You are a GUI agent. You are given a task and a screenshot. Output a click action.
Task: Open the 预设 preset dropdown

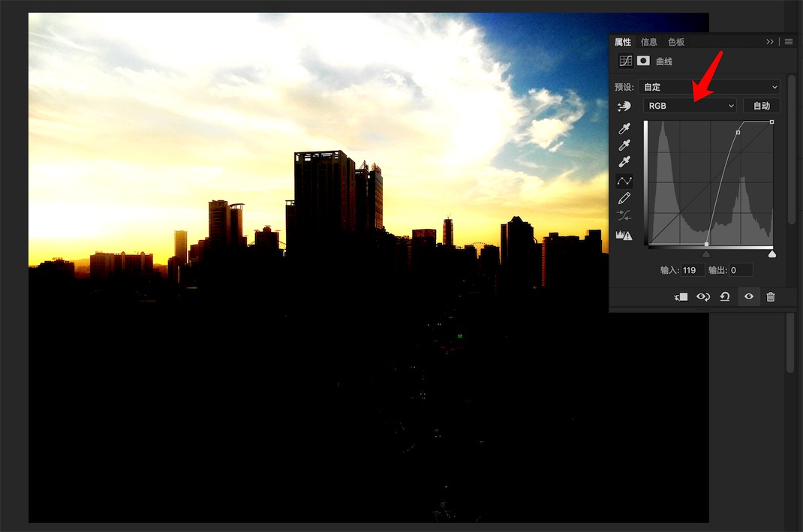(x=709, y=87)
